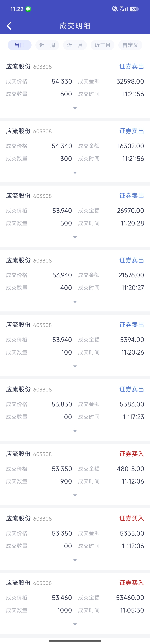Expand the 900-share buy record
This screenshot has width=150, height=644.
[x=75, y=495]
